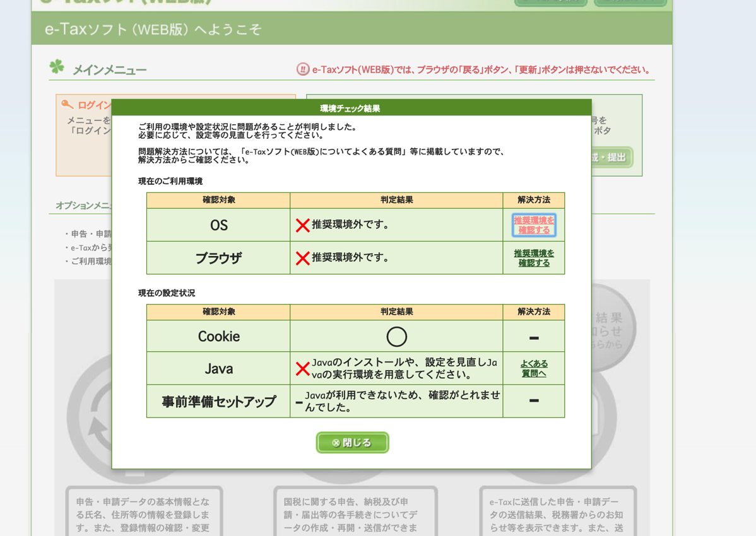Image resolution: width=756 pixels, height=536 pixels.
Task: Click the 閉じる close button
Action: (353, 443)
